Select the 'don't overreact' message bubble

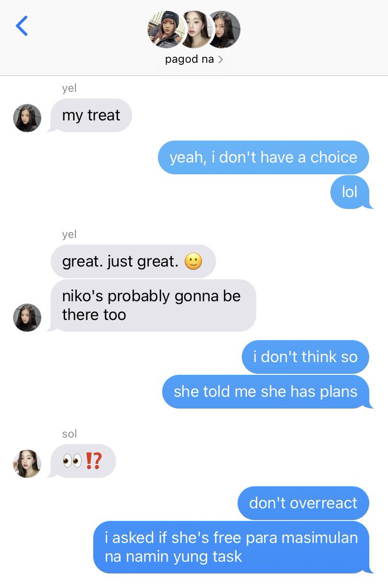(x=303, y=503)
